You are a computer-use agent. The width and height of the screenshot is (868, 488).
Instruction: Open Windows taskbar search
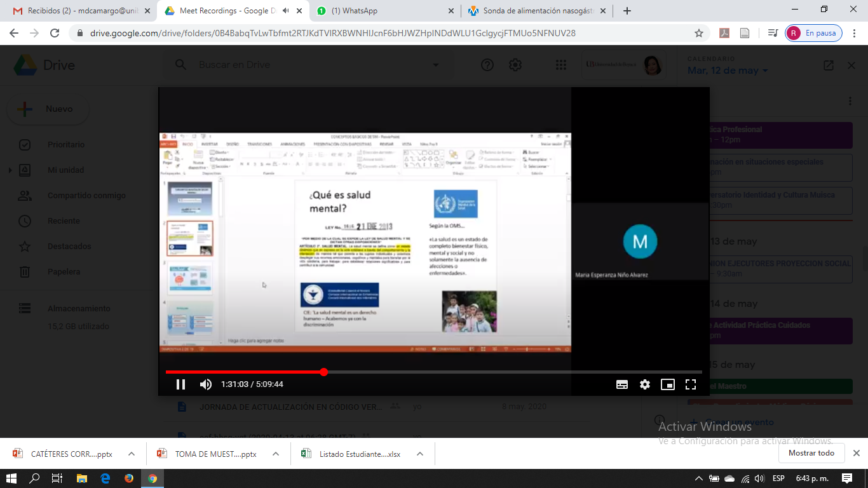[x=34, y=478]
